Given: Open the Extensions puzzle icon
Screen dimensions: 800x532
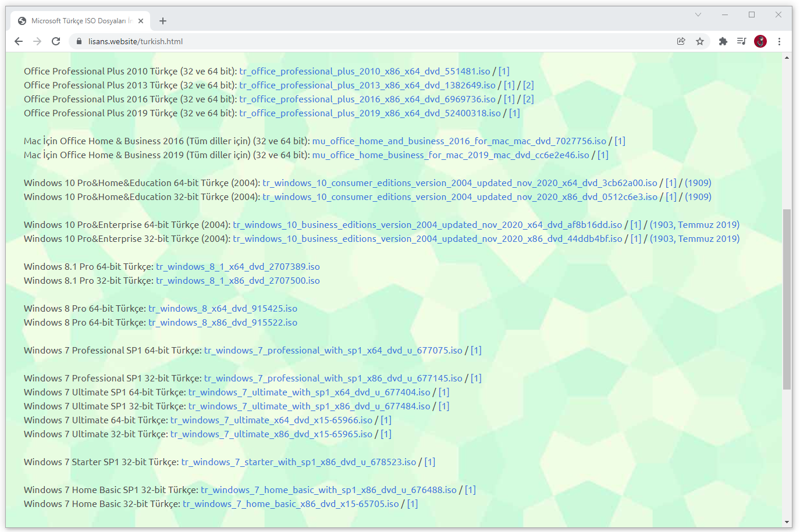Looking at the screenshot, I should coord(723,41).
